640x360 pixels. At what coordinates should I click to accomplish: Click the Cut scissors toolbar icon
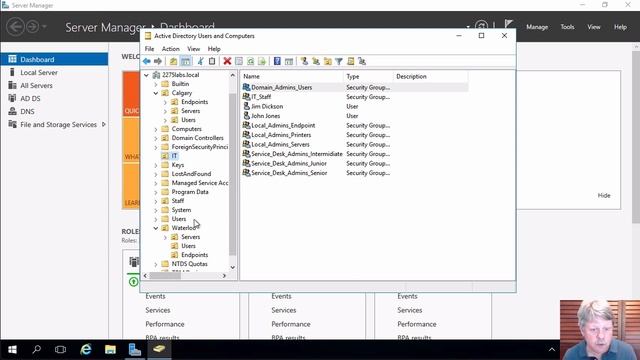(x=200, y=61)
